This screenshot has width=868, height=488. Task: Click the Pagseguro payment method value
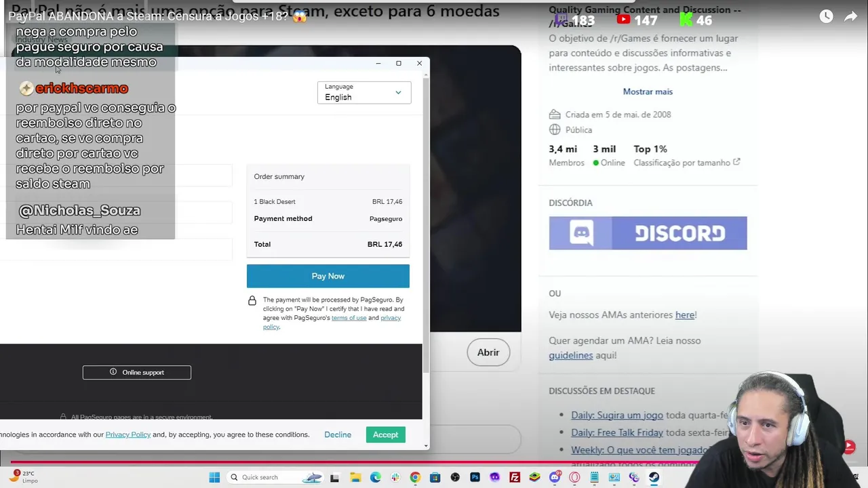click(x=386, y=219)
